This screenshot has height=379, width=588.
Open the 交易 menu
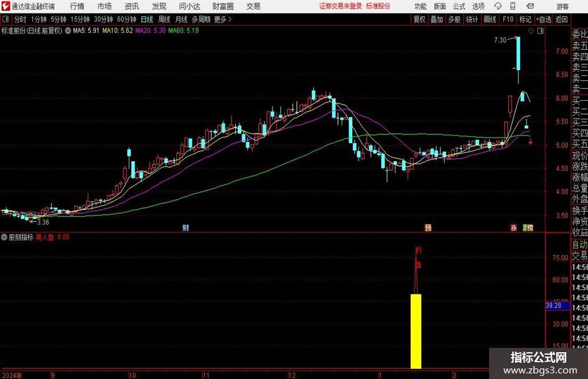pos(253,6)
